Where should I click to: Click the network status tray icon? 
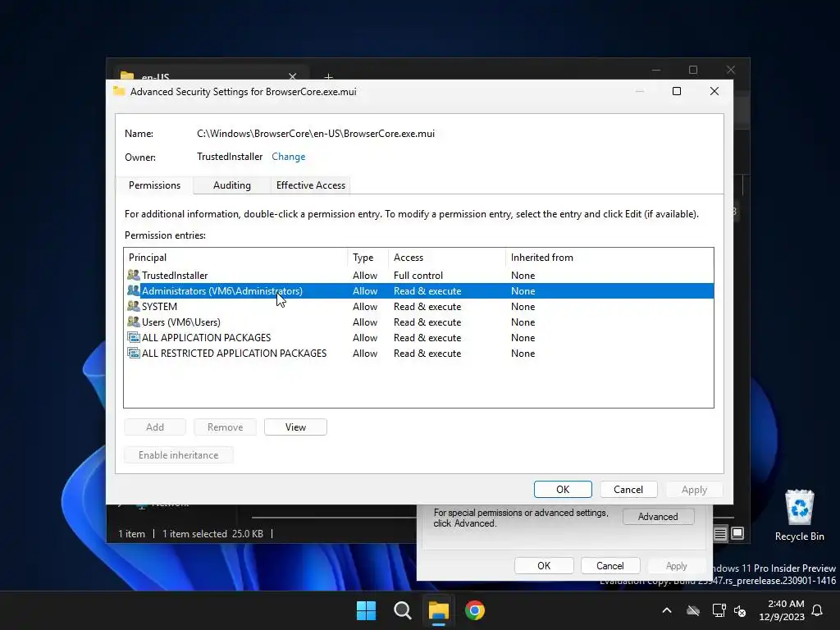coord(719,610)
